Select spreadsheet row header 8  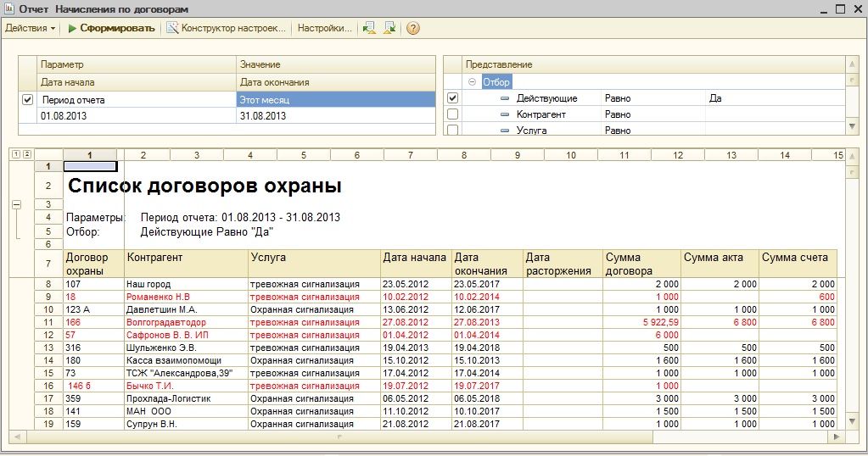(48, 284)
